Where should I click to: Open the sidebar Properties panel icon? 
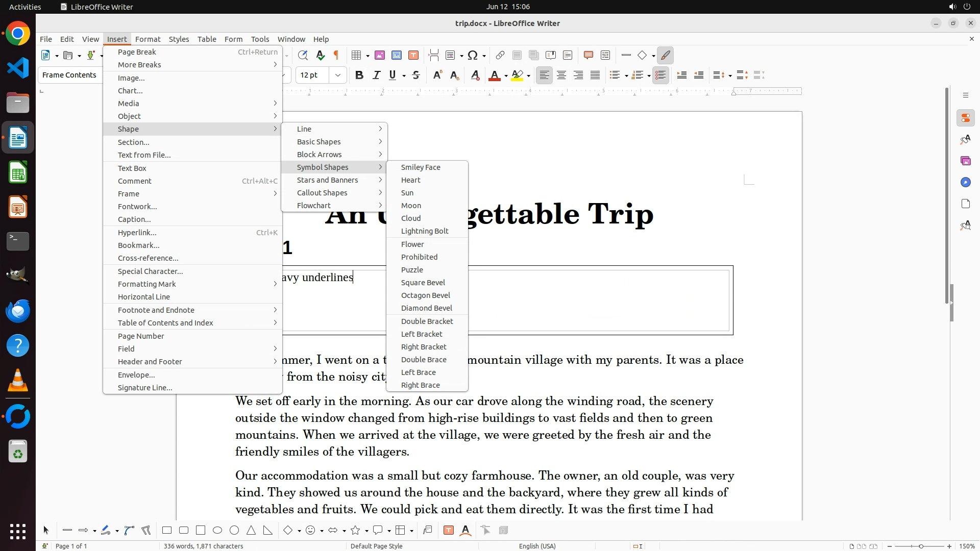tap(965, 118)
